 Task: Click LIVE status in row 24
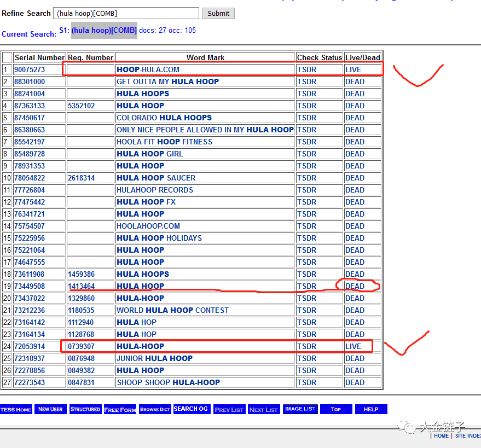click(353, 346)
